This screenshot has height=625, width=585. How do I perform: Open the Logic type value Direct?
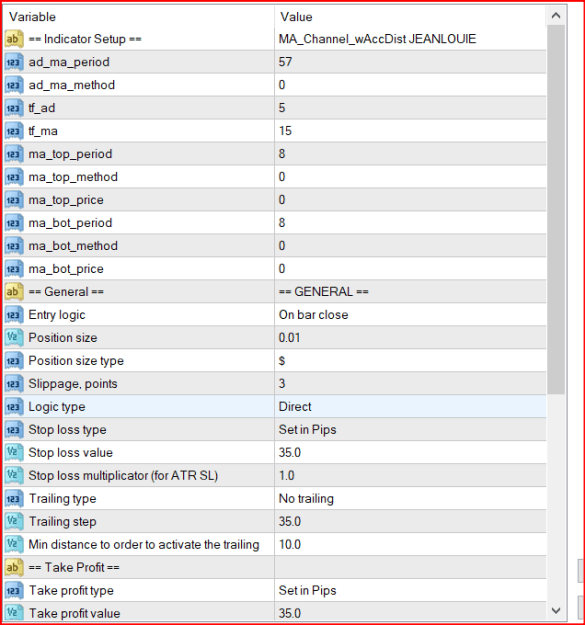pyautogui.click(x=410, y=407)
